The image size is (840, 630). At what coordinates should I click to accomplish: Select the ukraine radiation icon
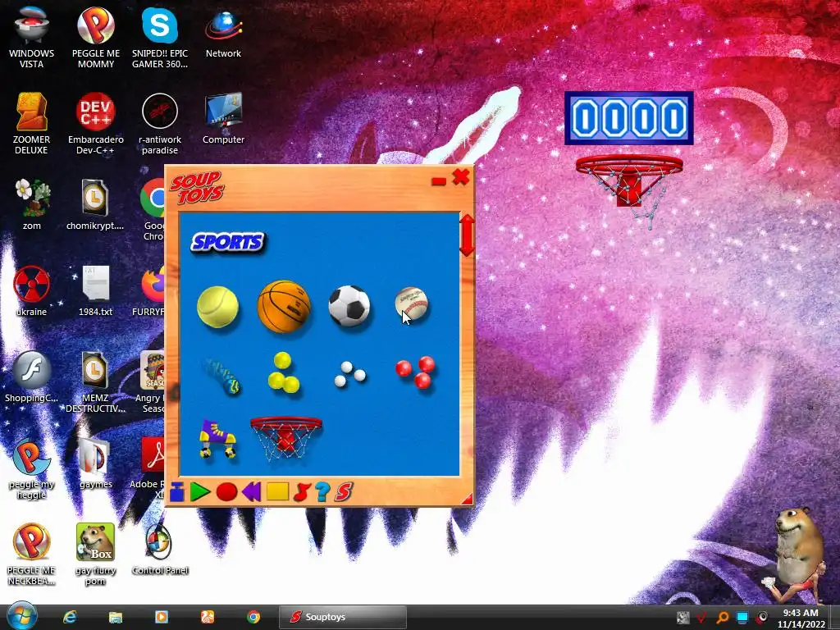tap(32, 291)
